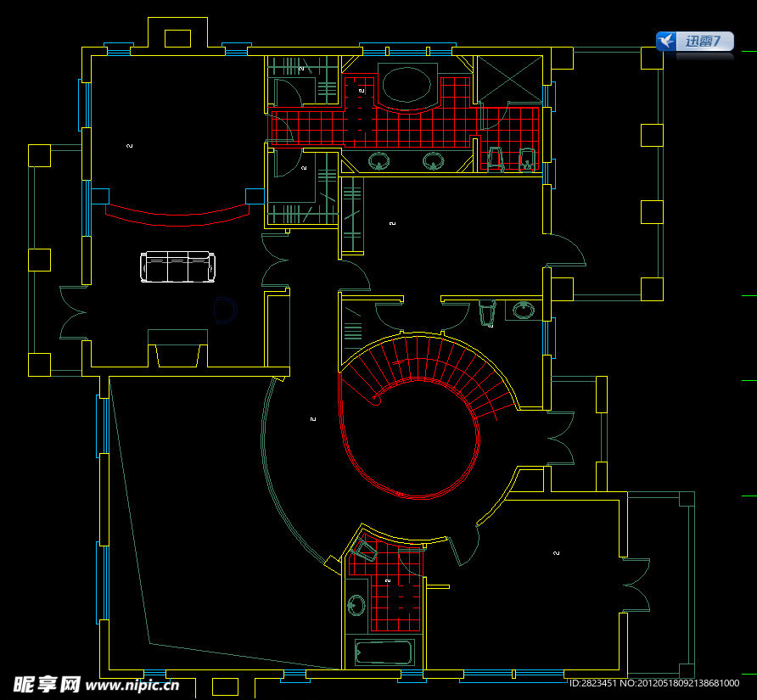
Task: Select the shower stall marked with an X
Action: click(508, 80)
